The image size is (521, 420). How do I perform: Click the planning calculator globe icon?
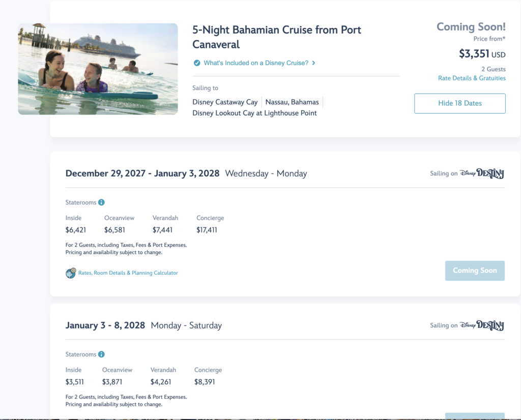[71, 273]
